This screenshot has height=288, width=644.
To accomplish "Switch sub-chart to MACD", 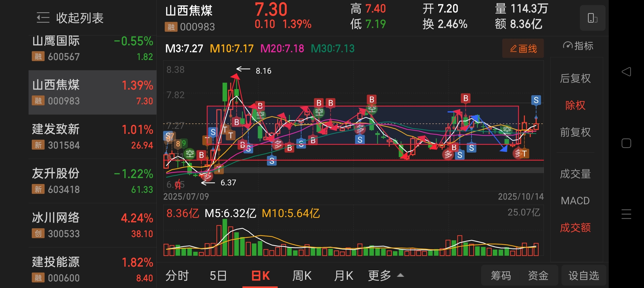I will [x=575, y=201].
